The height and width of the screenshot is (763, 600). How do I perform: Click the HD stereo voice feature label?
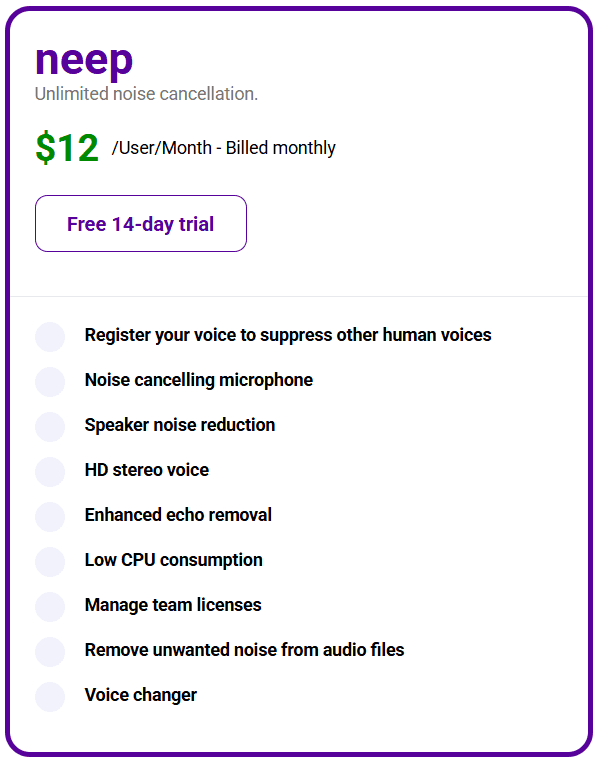click(146, 470)
